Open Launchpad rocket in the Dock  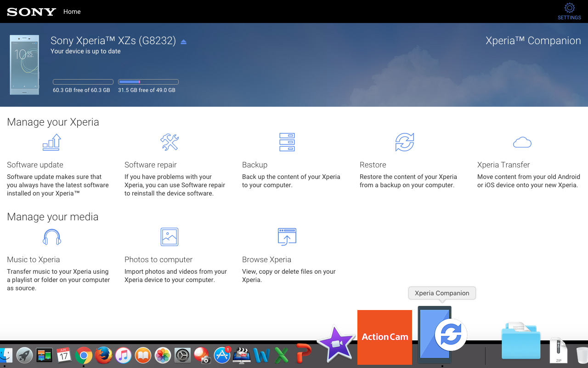pyautogui.click(x=24, y=355)
